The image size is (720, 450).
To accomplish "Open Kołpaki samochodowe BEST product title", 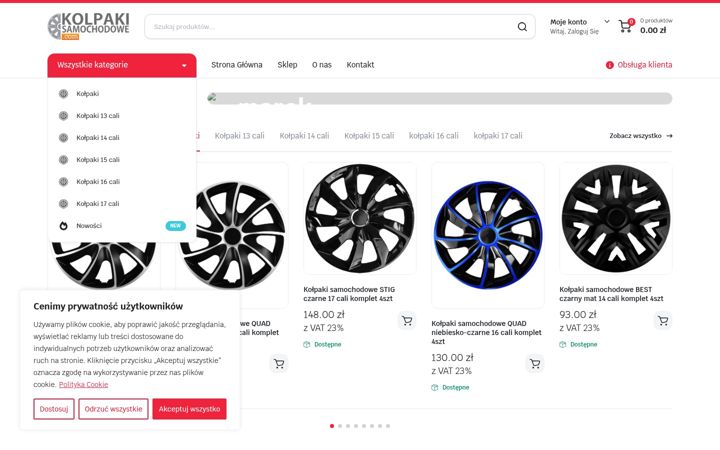I will (611, 294).
